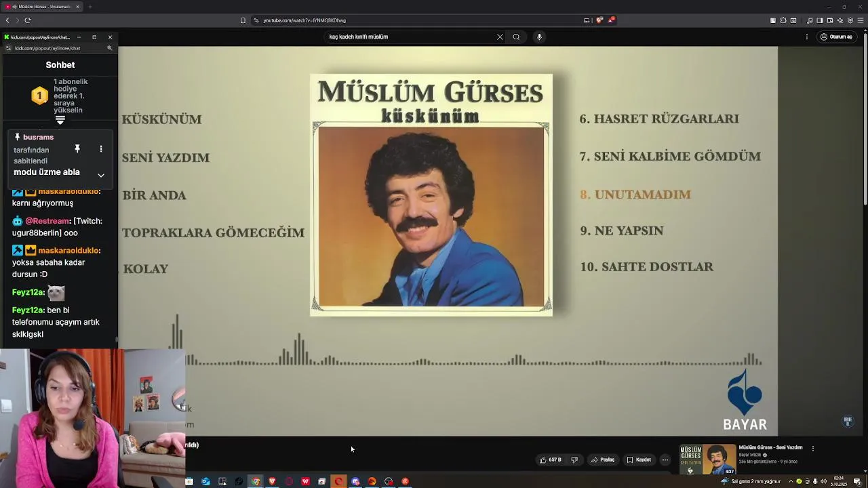
Task: Click 6. HASRET RÜZGARLARI track text
Action: (x=659, y=119)
